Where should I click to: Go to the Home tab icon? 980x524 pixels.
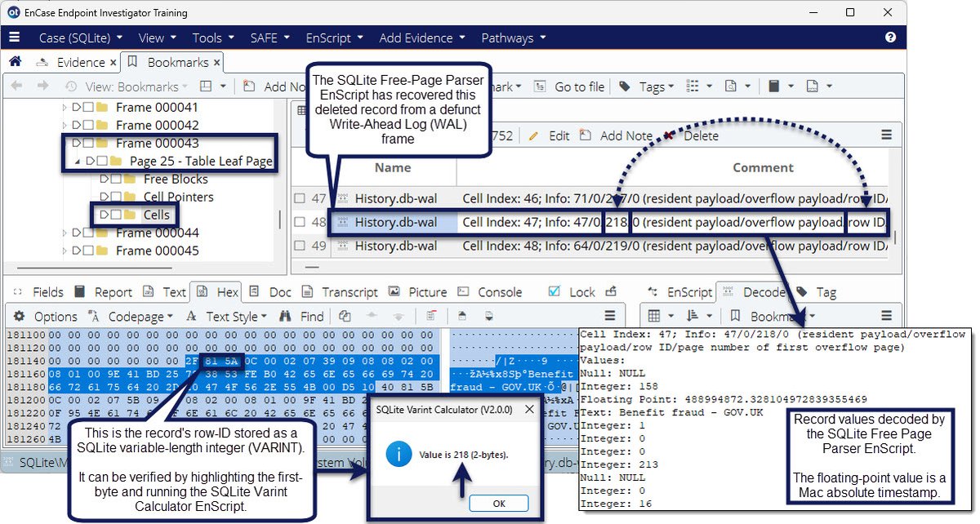(15, 62)
